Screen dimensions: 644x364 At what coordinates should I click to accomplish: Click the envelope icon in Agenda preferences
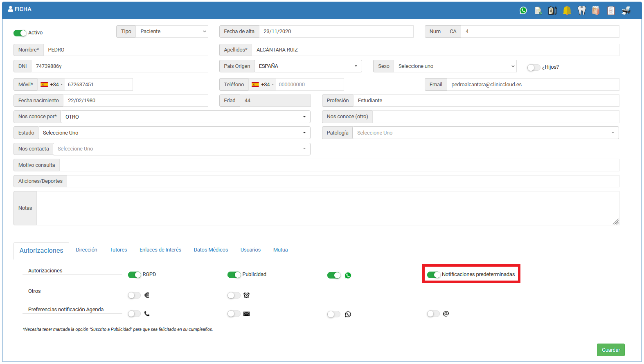pyautogui.click(x=246, y=314)
